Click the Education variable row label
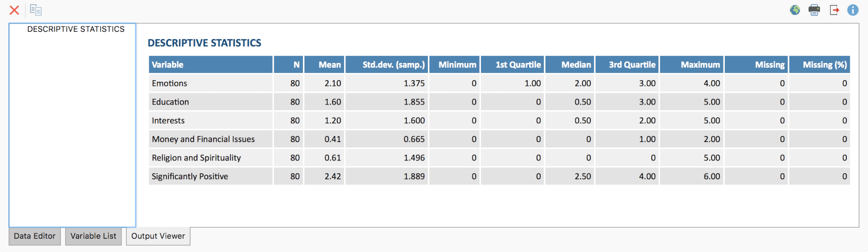868x252 pixels. 170,102
